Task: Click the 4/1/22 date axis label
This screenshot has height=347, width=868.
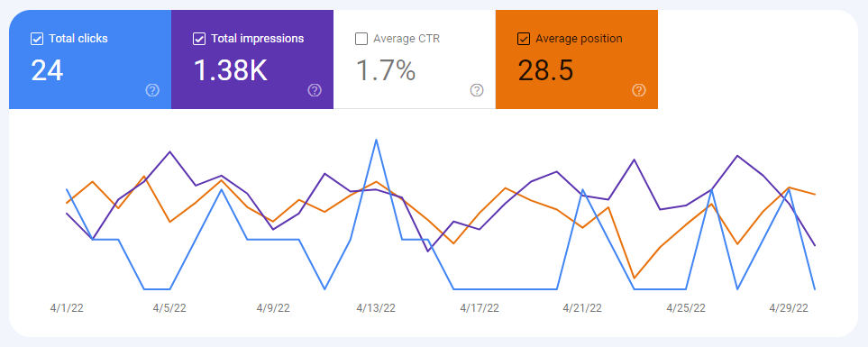Action: click(x=67, y=308)
